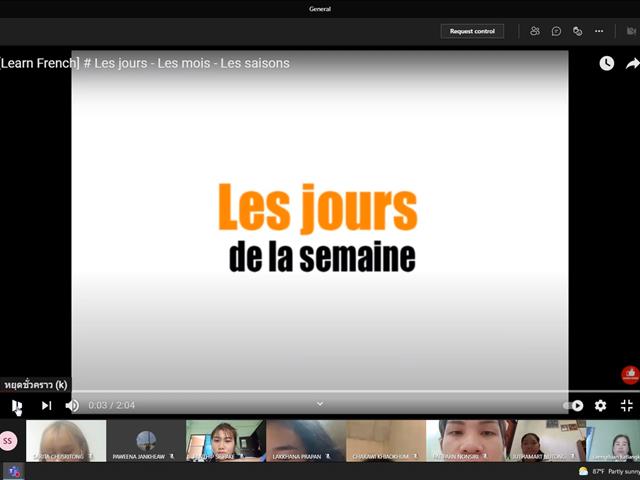Click the Watch later clock icon

coord(607,63)
